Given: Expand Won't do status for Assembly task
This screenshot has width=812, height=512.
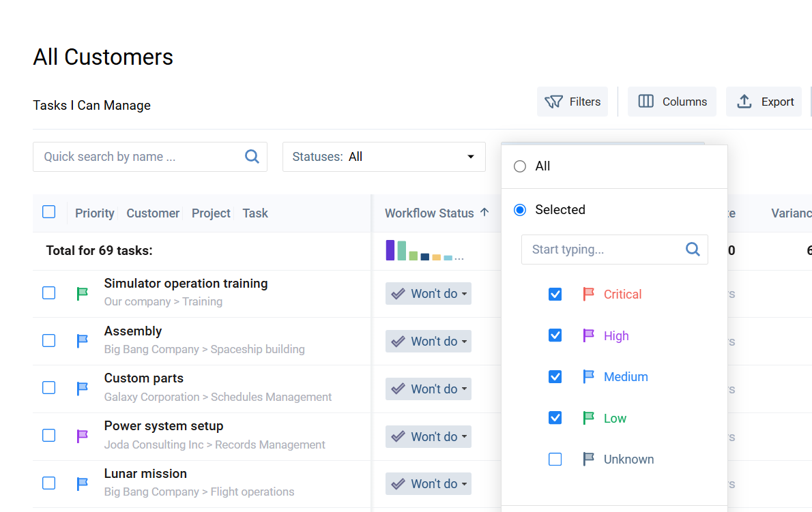Looking at the screenshot, I should pos(429,342).
